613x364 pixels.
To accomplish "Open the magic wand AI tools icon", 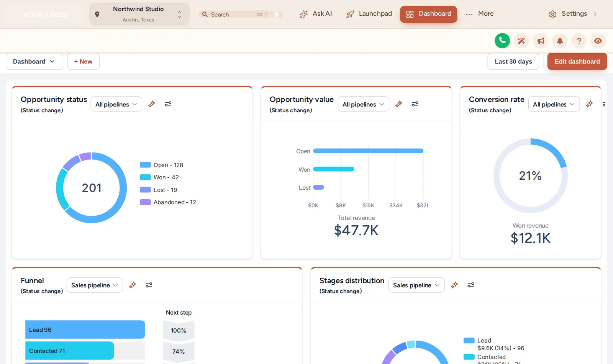I will [521, 41].
